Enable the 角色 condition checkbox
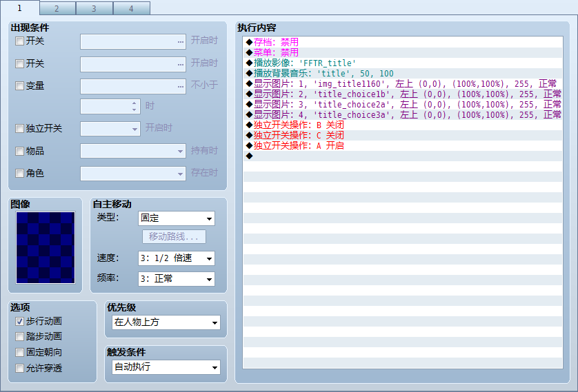 pos(19,174)
